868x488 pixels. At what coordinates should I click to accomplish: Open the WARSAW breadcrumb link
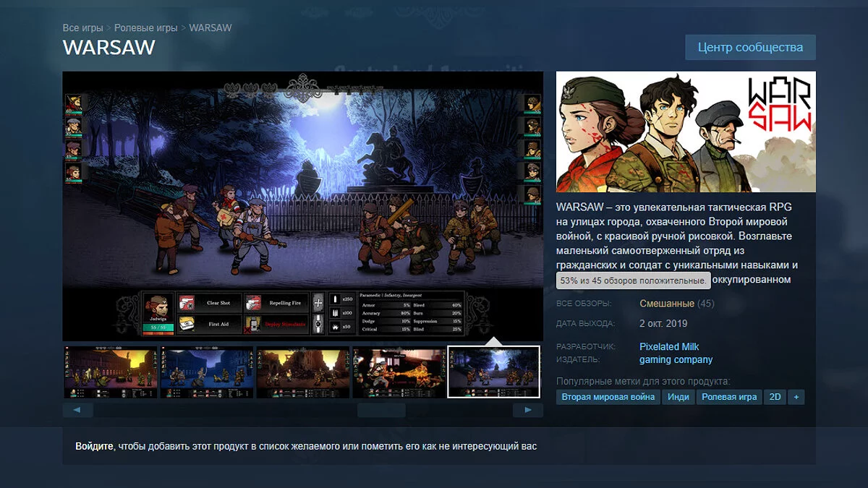click(x=210, y=27)
